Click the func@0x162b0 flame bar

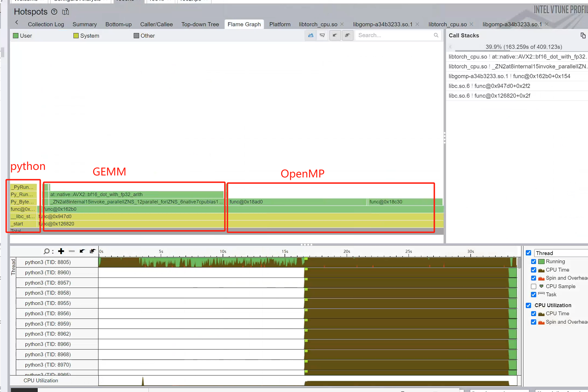click(x=243, y=209)
